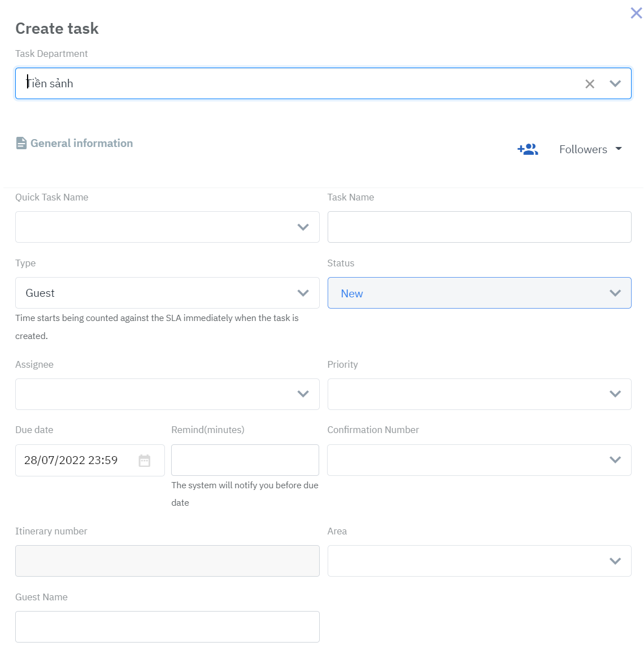Expand the Followers dropdown
This screenshot has width=644, height=651.
(x=618, y=149)
